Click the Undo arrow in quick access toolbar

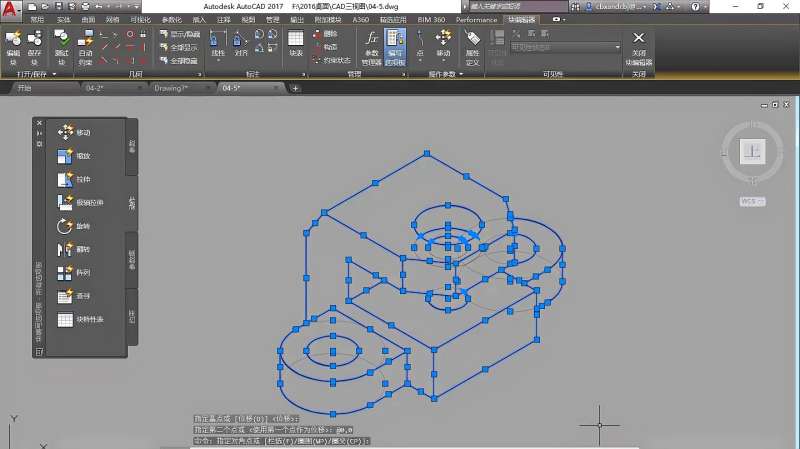click(x=99, y=7)
